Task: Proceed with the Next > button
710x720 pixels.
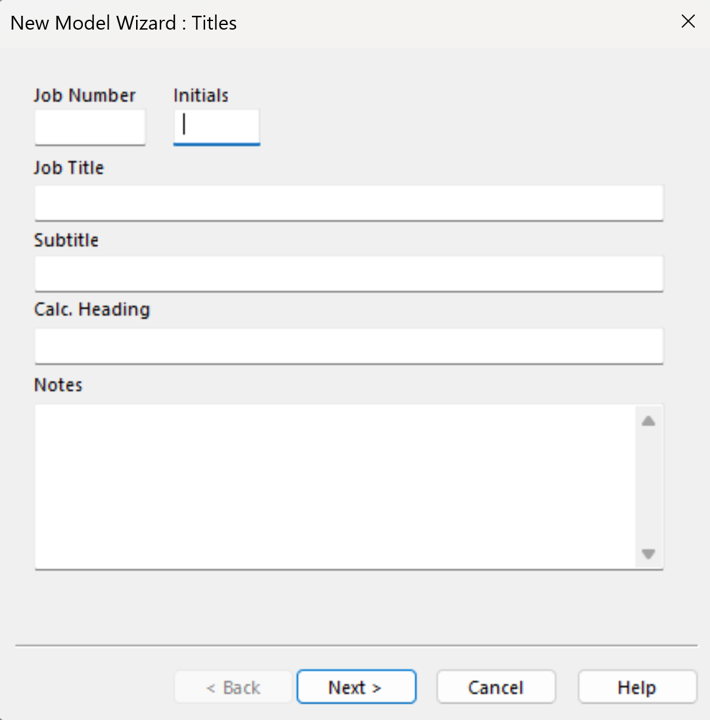Action: (356, 687)
